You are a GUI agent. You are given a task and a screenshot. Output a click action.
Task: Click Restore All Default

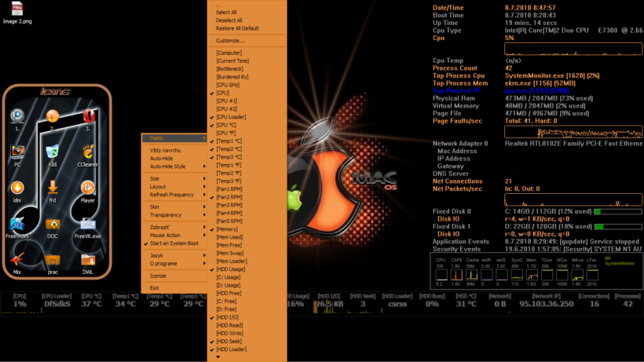pyautogui.click(x=237, y=28)
